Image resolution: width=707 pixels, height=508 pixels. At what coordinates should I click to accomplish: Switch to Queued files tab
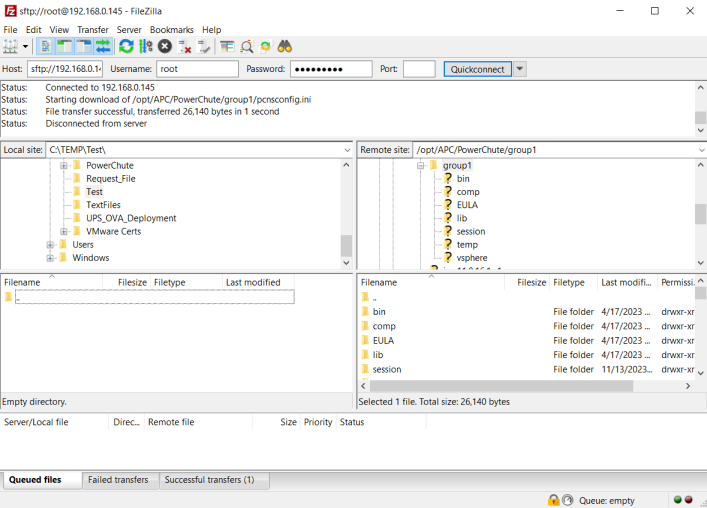[x=41, y=480]
